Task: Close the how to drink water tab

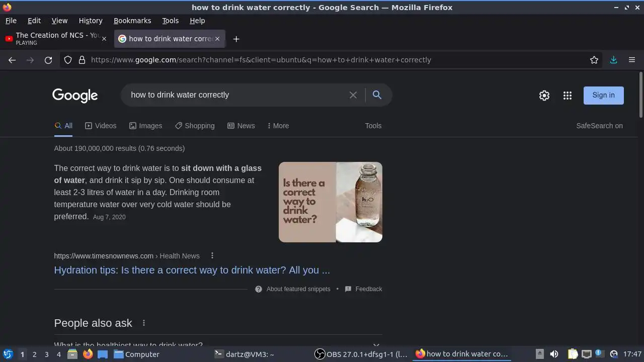Action: coord(217,39)
